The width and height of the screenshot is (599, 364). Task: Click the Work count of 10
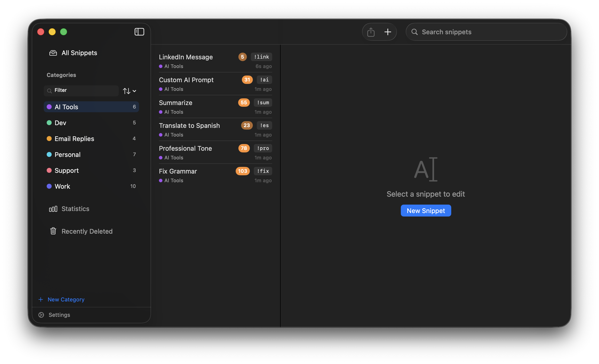[133, 186]
